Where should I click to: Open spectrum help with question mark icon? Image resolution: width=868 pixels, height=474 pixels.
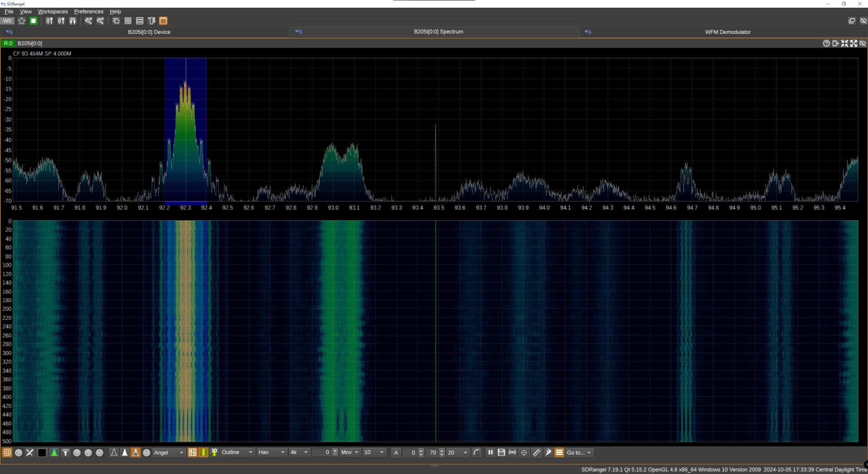click(x=826, y=43)
